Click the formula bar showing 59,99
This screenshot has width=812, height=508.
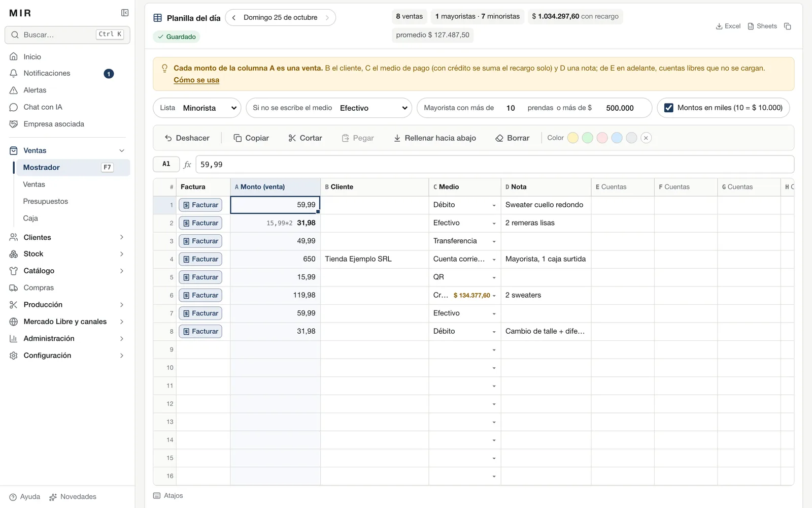point(495,164)
